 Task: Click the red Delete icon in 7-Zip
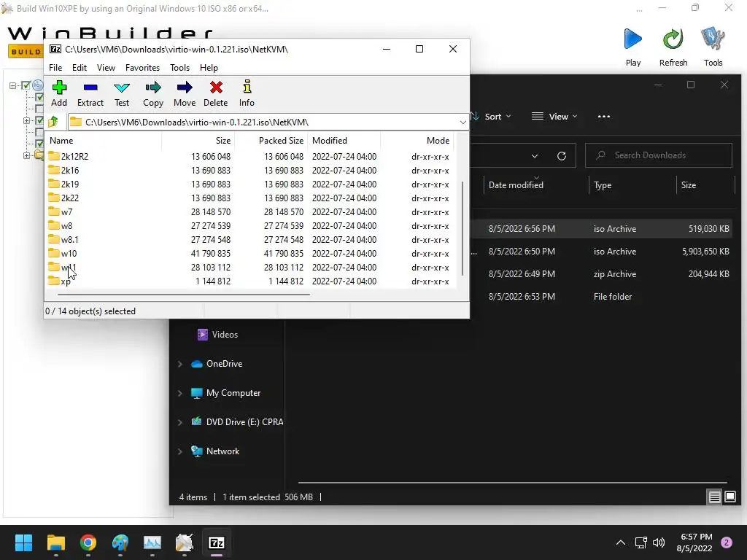pos(216,87)
